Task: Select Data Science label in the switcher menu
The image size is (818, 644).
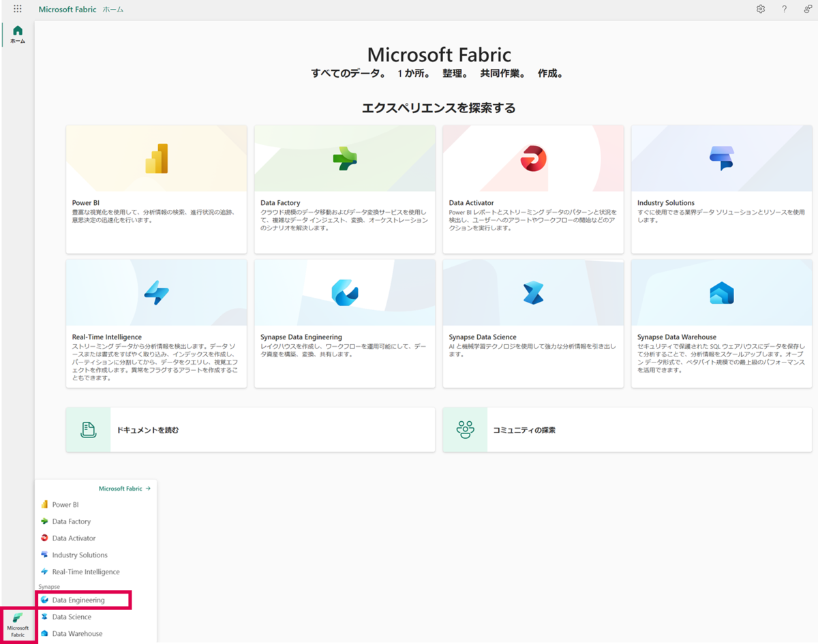Action: click(72, 617)
